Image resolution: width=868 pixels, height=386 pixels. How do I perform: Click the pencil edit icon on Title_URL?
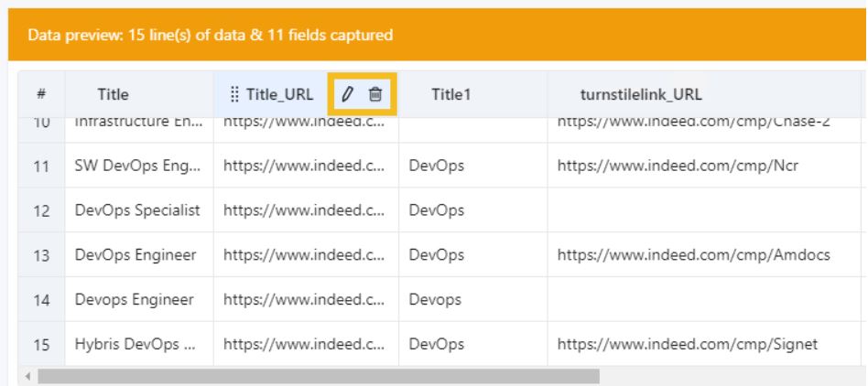click(x=348, y=93)
